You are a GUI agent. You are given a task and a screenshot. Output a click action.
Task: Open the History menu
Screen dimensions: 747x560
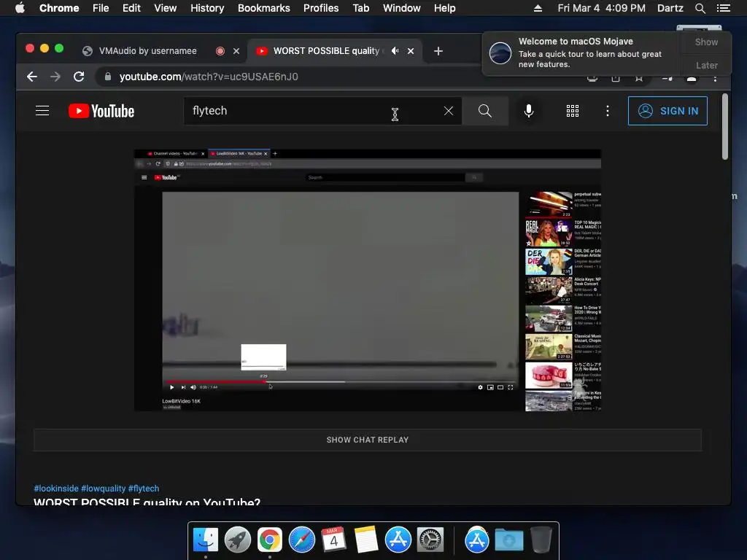point(207,8)
